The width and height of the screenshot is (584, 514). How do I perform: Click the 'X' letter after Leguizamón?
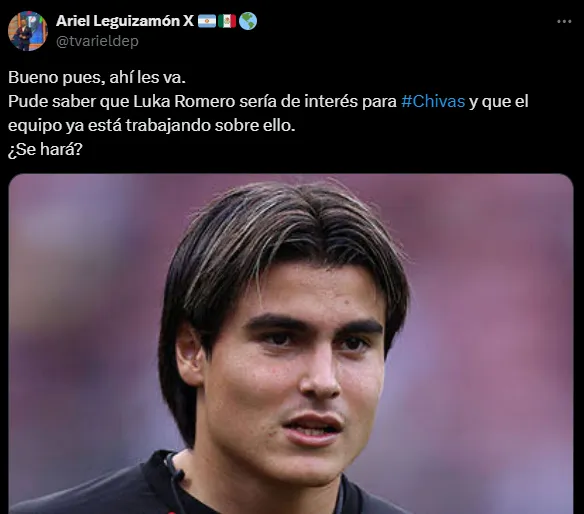(188, 21)
